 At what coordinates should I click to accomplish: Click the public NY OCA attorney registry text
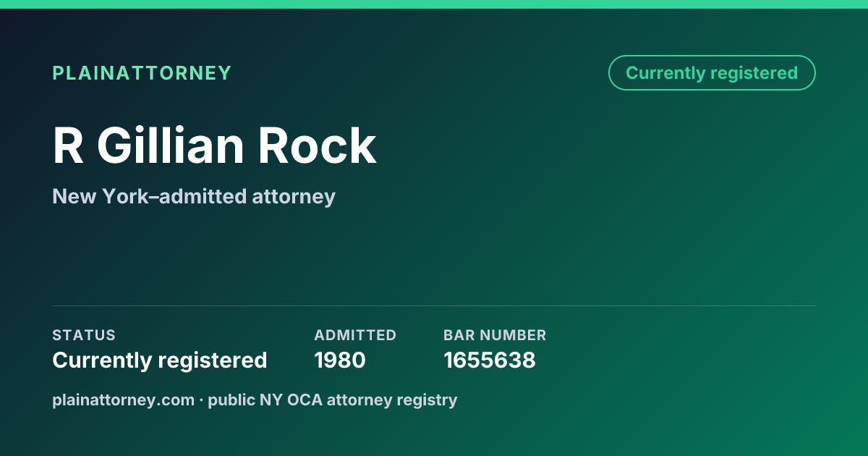(333, 400)
